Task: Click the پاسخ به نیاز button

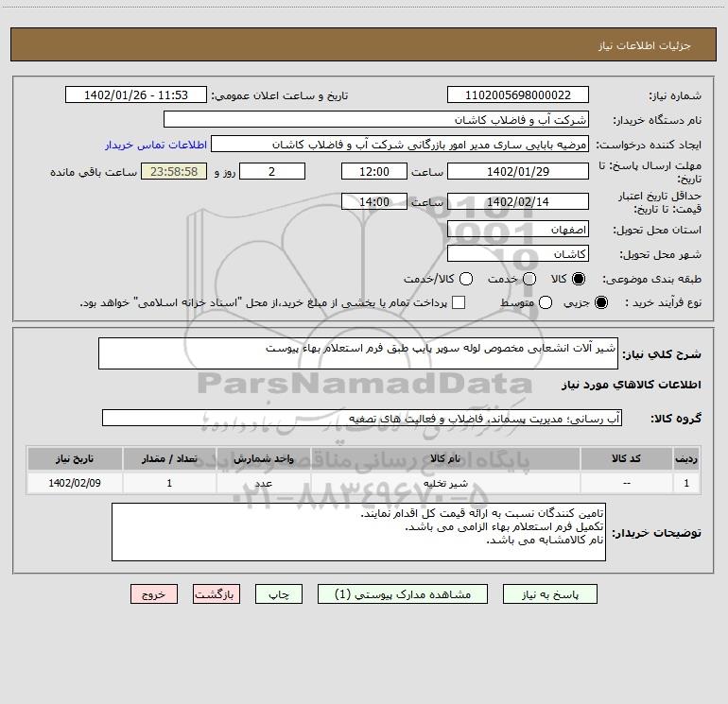Action: [549, 594]
